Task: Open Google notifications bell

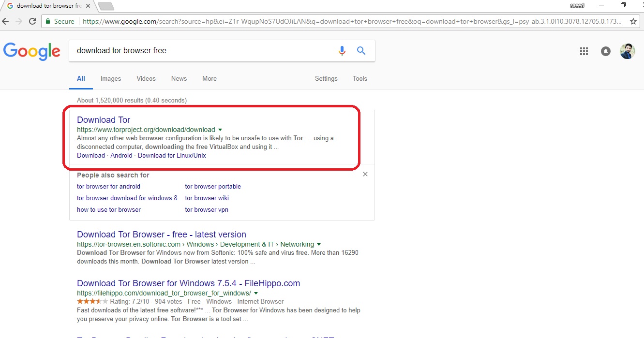Action: (x=606, y=51)
